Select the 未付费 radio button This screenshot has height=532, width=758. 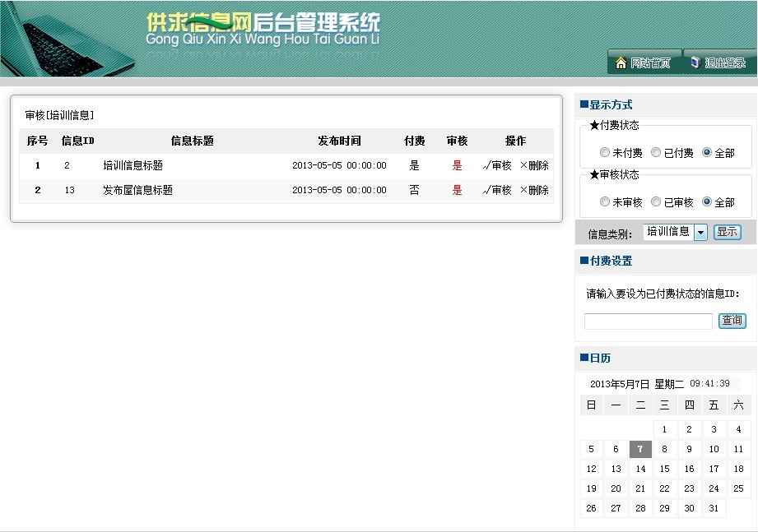click(x=605, y=153)
